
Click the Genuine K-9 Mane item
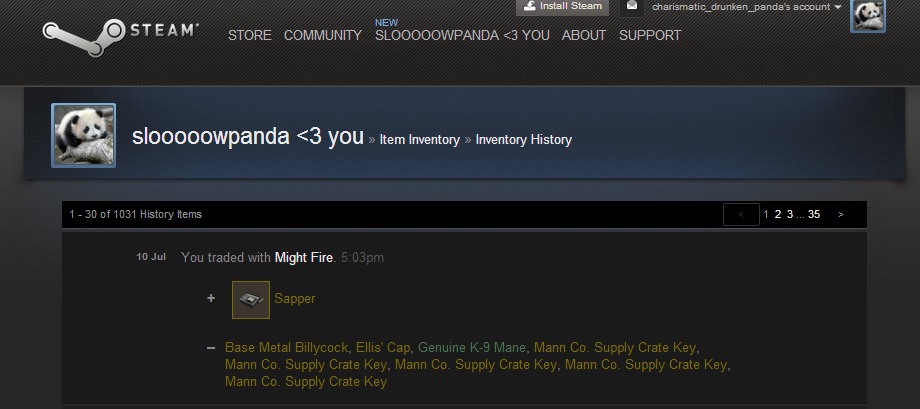(x=472, y=347)
